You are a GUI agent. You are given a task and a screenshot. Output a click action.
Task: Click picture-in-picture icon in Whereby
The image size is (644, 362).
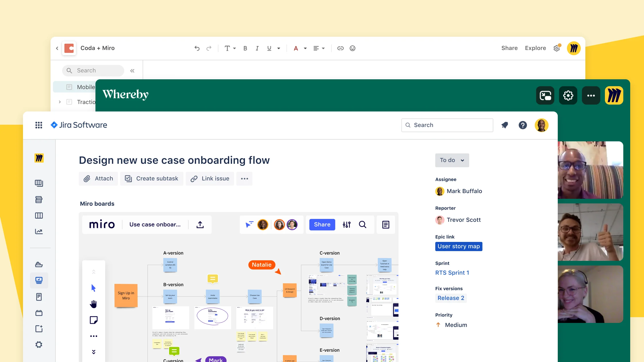pyautogui.click(x=545, y=95)
